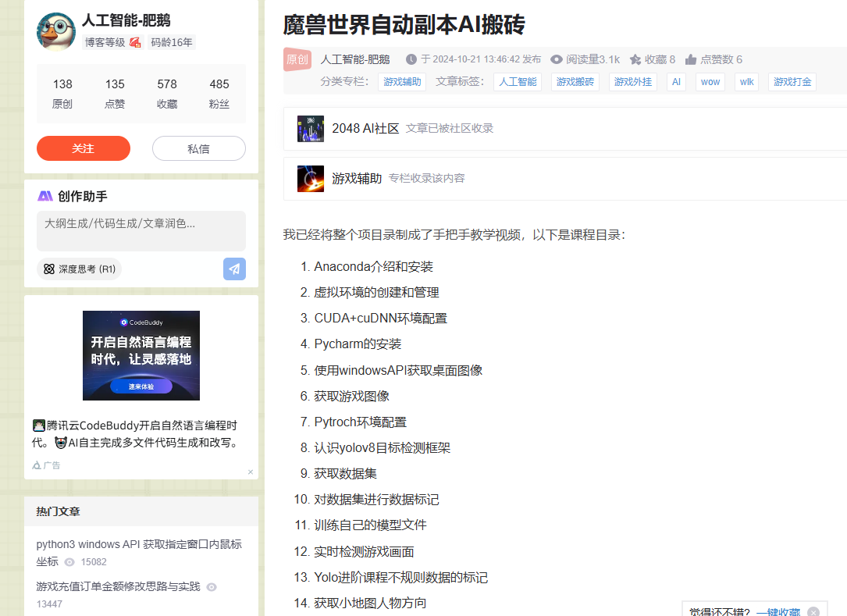Select the 游戏外挂 article tag
The height and width of the screenshot is (616, 847).
[x=633, y=82]
